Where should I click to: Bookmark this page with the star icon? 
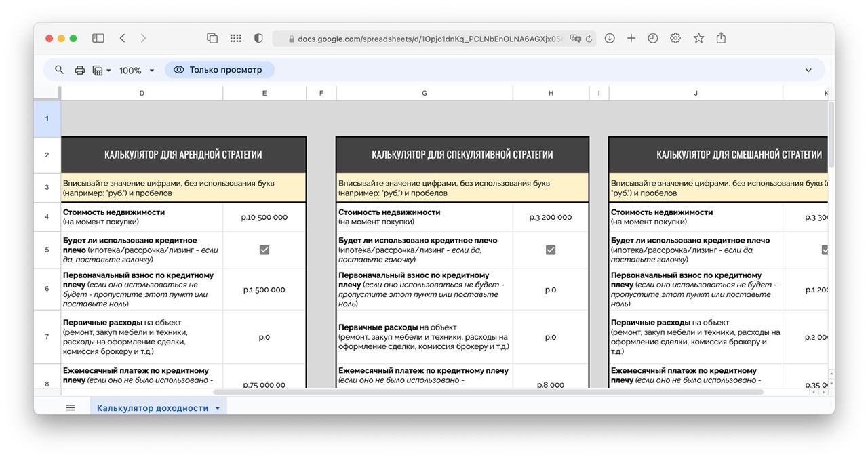(x=698, y=39)
